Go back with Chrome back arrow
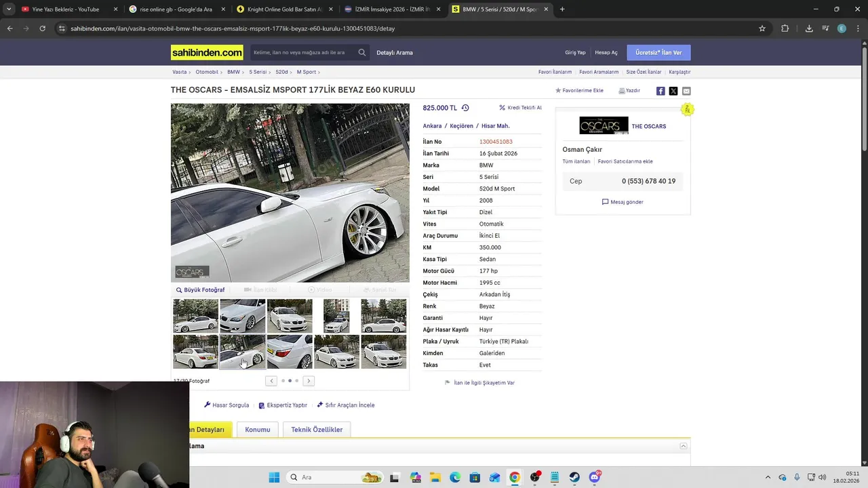Screen dimensions: 868x488 point(9,28)
